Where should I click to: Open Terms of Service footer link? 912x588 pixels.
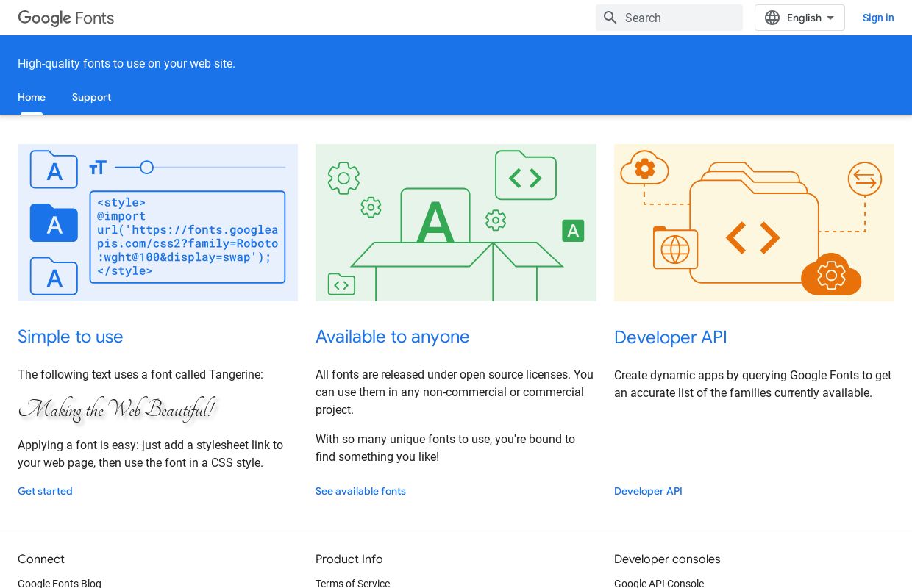click(x=352, y=583)
